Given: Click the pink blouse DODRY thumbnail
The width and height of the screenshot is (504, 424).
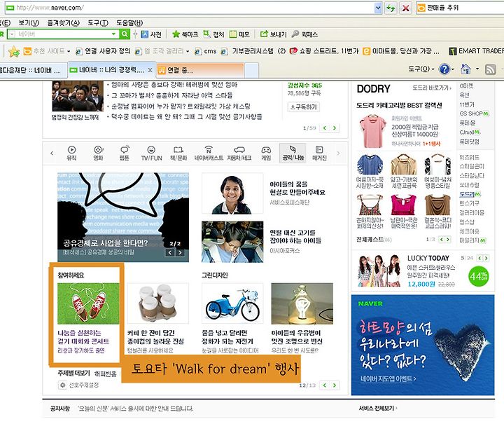Looking at the screenshot, I should click(x=372, y=131).
